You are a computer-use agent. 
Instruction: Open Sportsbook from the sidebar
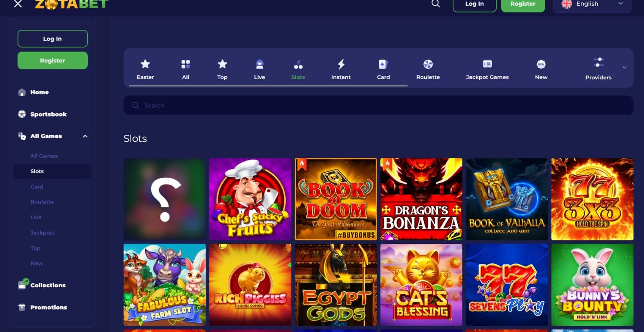point(48,114)
